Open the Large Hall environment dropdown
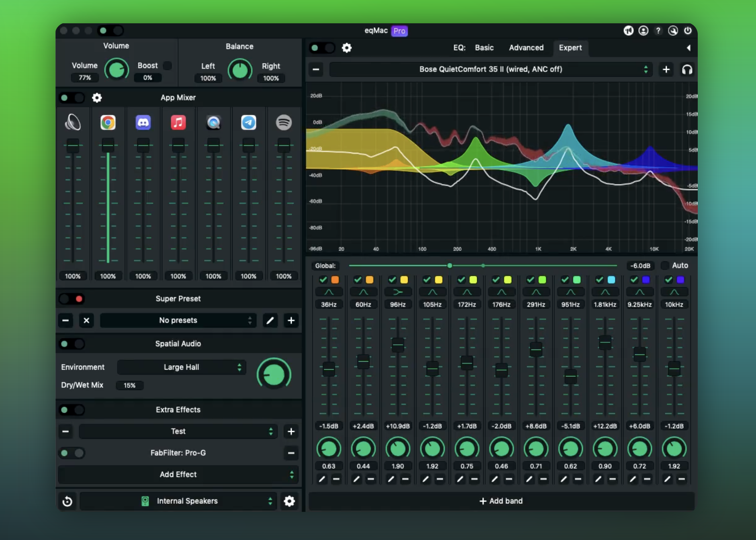 click(182, 367)
